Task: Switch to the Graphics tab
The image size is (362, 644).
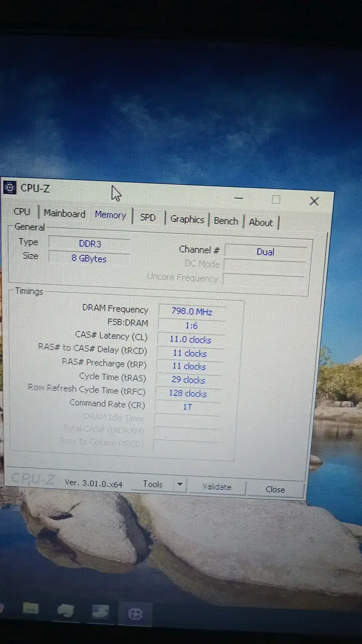Action: click(x=187, y=219)
